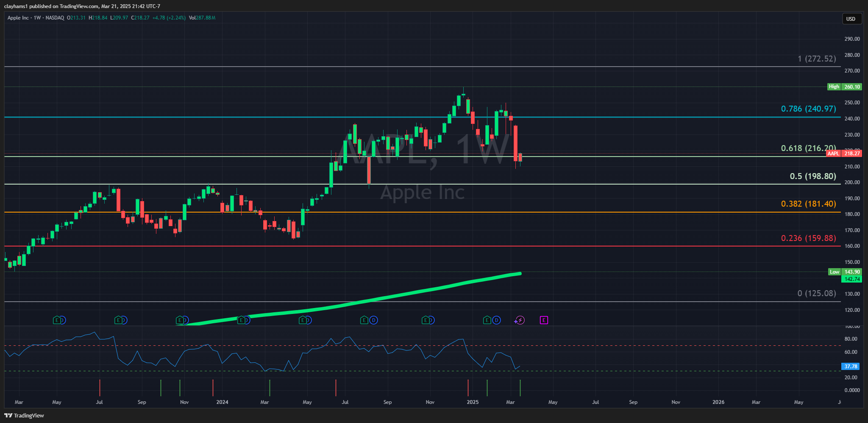Click the TradingView logo at bottom left
Viewport: 868px width, 423px height.
pyautogui.click(x=24, y=415)
